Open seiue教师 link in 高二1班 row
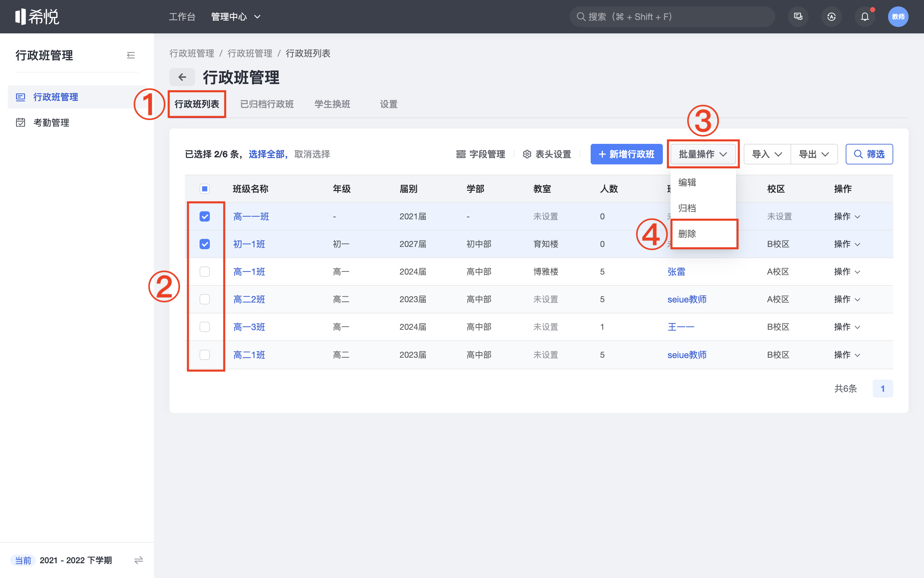The height and width of the screenshot is (578, 924). coord(687,355)
